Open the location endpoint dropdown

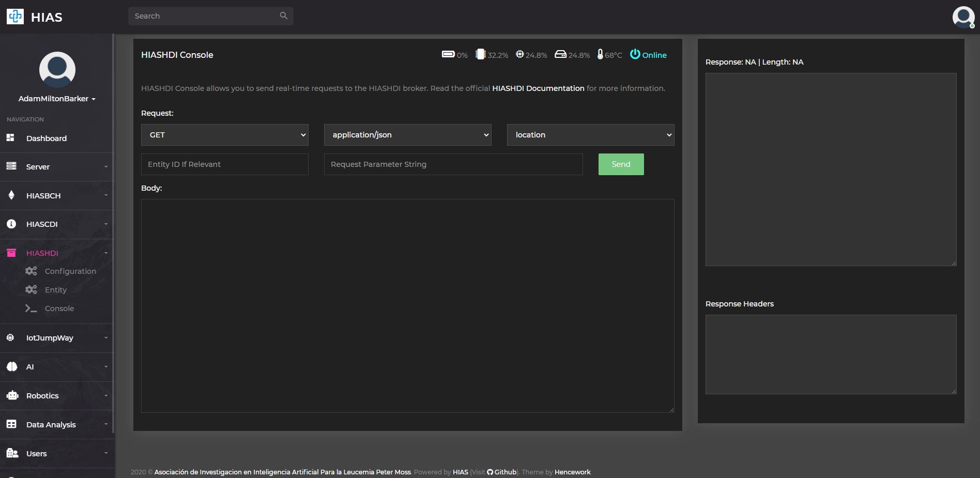pos(591,135)
